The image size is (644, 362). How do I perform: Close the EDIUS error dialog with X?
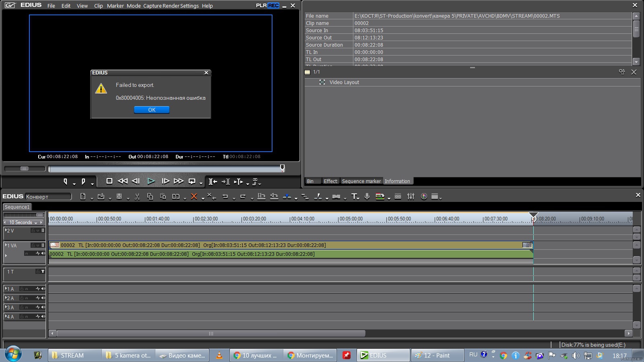point(206,73)
